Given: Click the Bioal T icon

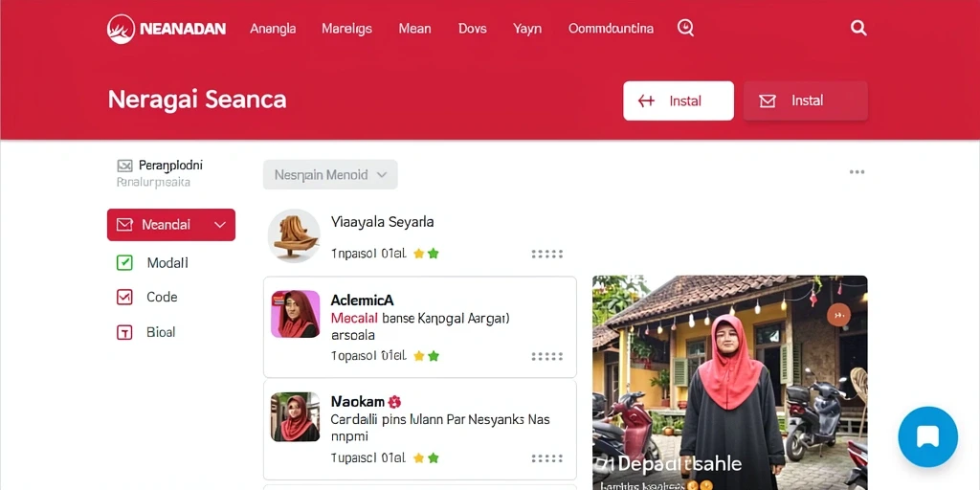Looking at the screenshot, I should pyautogui.click(x=124, y=332).
